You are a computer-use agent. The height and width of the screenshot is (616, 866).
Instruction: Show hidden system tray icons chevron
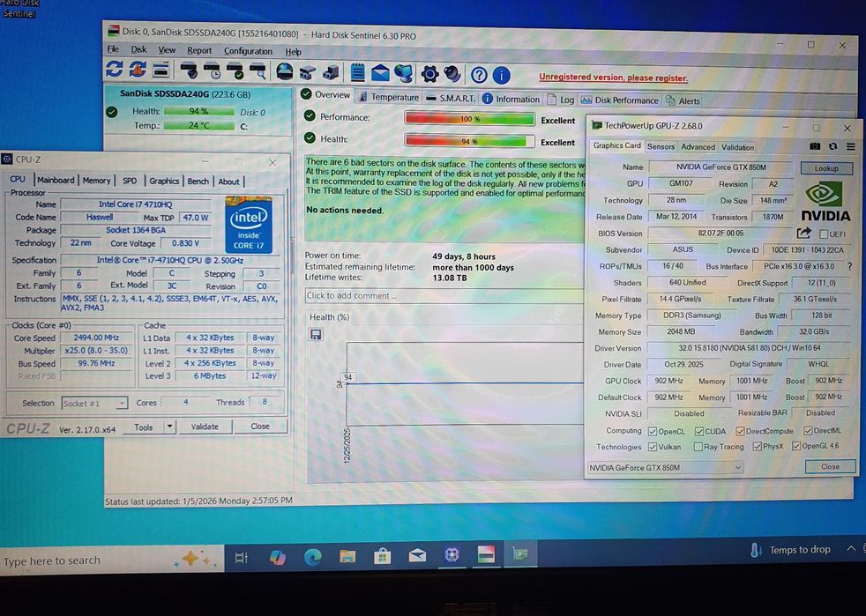click(851, 548)
